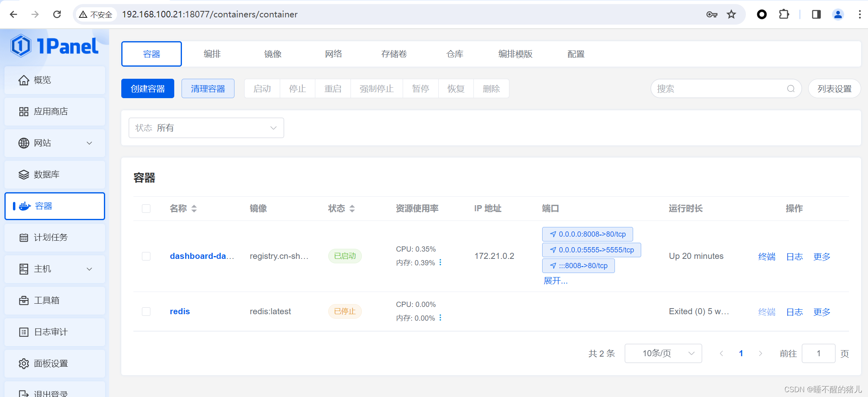Check the redis container row

tap(146, 311)
